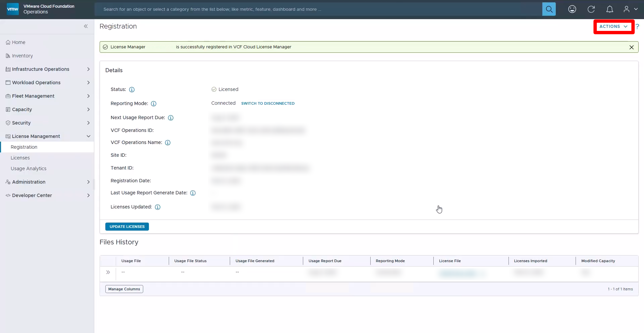Expand Administration menu

point(47,182)
